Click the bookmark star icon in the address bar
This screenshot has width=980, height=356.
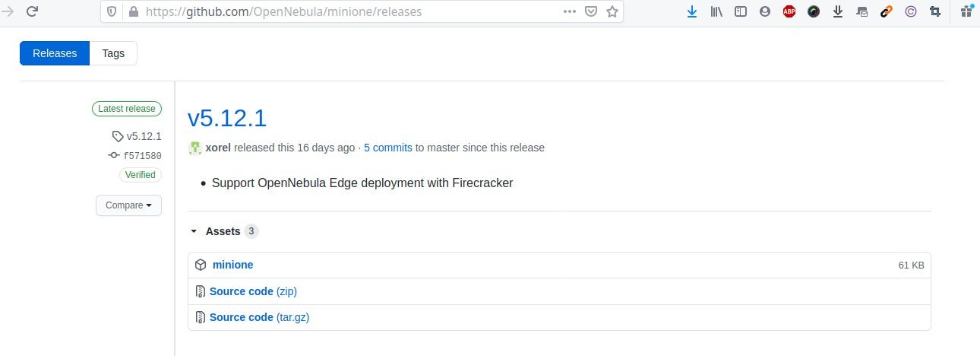(612, 11)
